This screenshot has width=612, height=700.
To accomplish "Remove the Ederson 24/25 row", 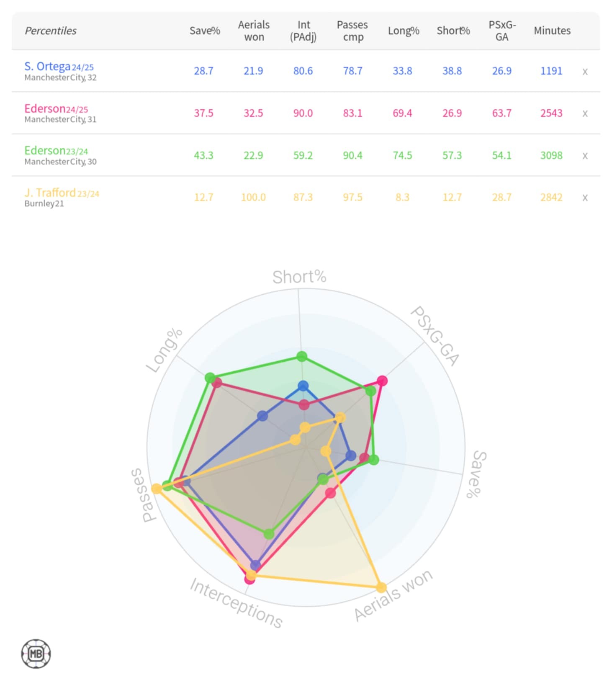I will click(585, 113).
